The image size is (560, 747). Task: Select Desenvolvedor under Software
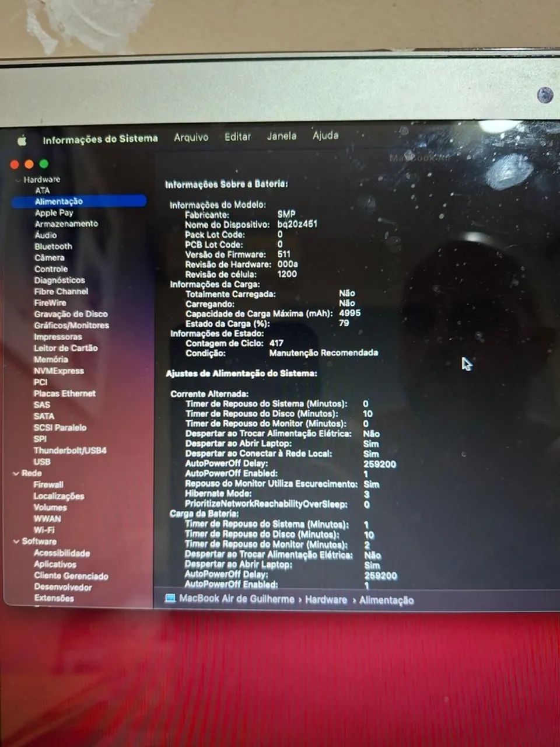point(63,587)
